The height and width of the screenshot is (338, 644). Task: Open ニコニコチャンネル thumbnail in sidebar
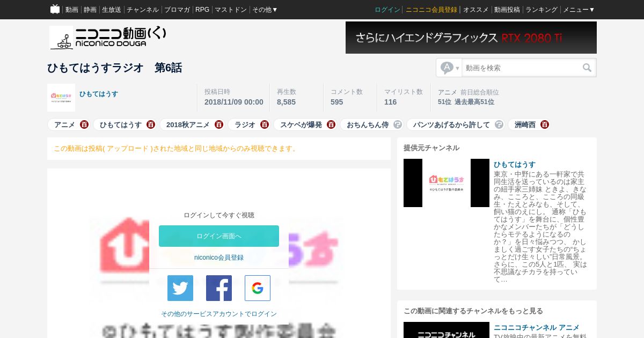point(447,330)
